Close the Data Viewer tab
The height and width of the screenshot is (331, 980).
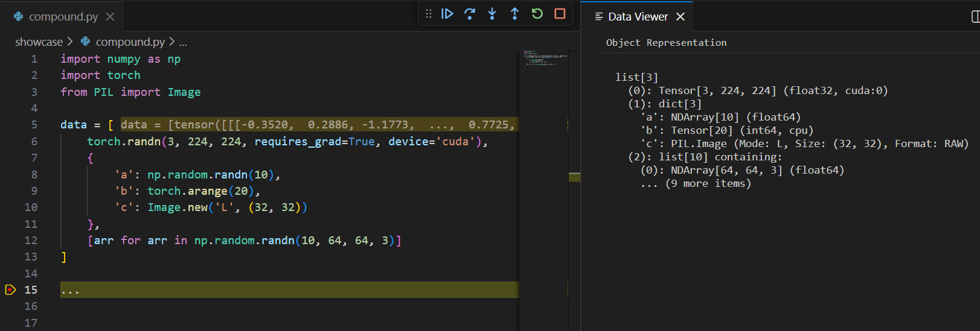pyautogui.click(x=681, y=17)
